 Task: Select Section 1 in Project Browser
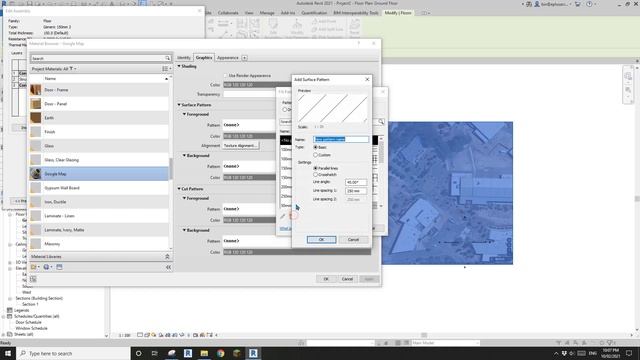tap(30, 304)
